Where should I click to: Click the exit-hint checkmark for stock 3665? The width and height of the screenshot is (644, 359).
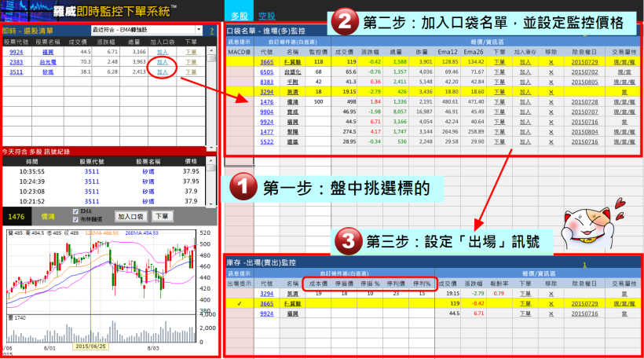[240, 303]
